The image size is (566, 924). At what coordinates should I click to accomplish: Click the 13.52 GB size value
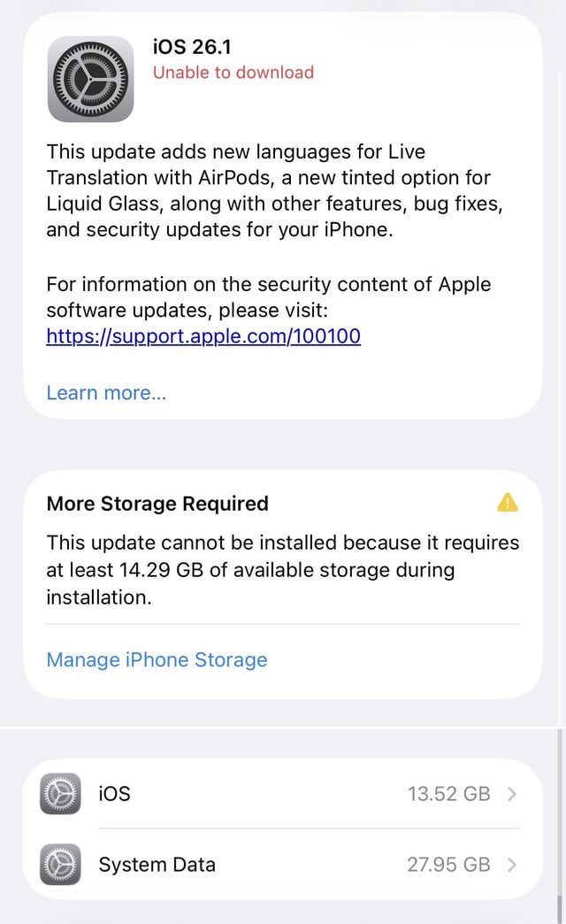click(448, 794)
